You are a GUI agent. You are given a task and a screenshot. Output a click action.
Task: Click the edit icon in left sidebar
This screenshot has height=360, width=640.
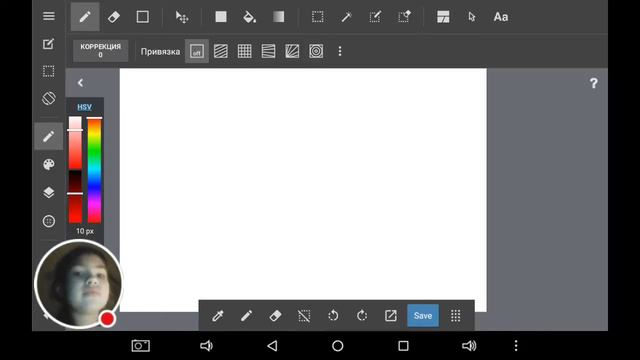(49, 44)
